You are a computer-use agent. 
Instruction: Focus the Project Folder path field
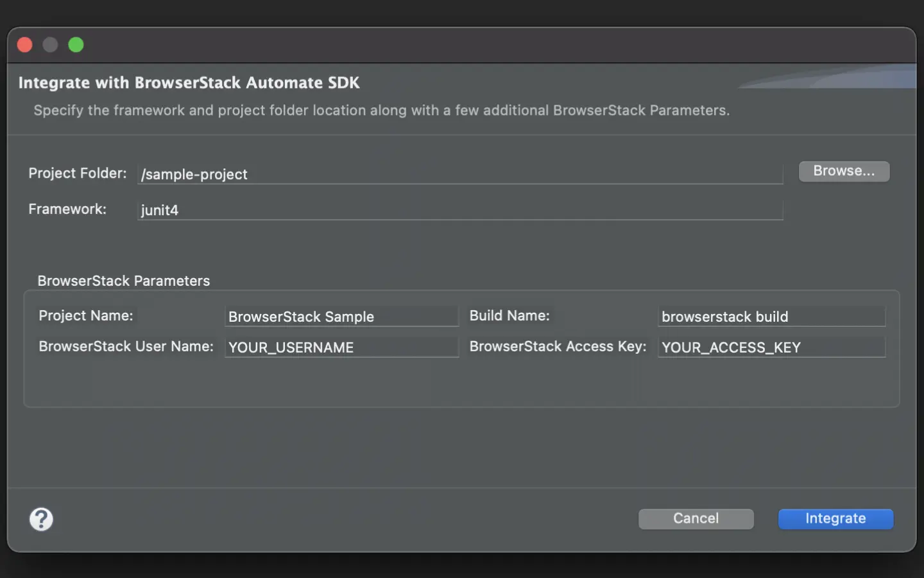pyautogui.click(x=459, y=174)
